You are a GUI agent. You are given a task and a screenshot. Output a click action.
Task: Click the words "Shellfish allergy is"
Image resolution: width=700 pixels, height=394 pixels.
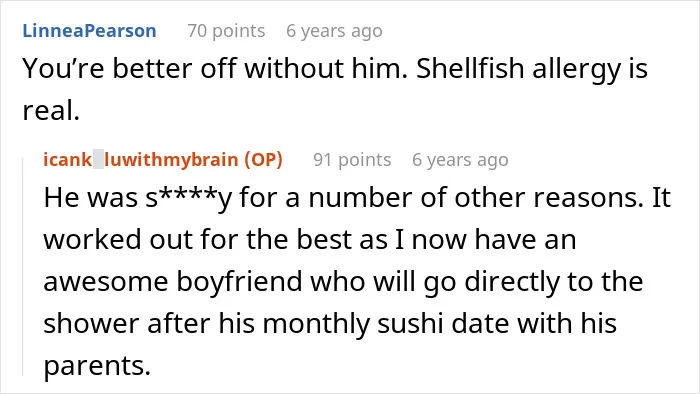pos(532,70)
